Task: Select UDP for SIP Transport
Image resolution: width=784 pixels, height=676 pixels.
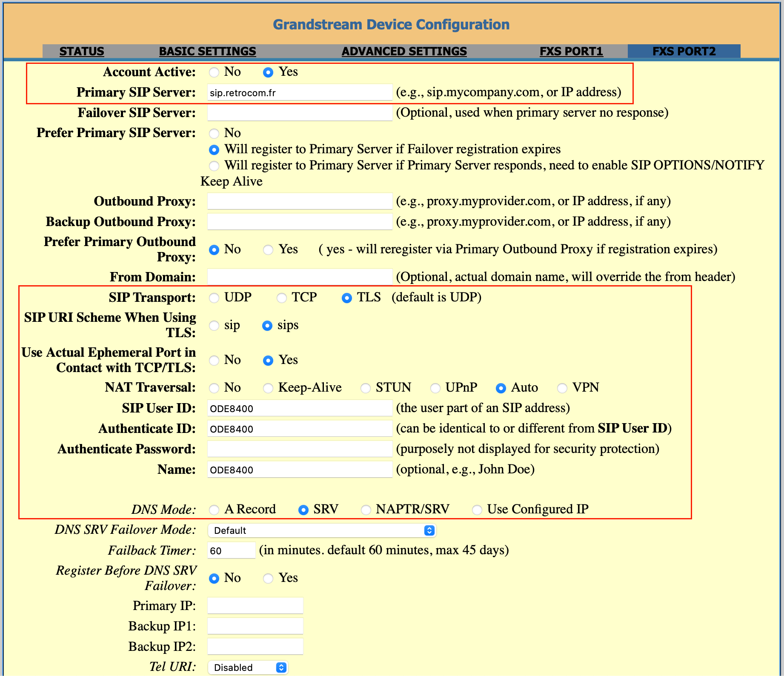Action: click(214, 298)
